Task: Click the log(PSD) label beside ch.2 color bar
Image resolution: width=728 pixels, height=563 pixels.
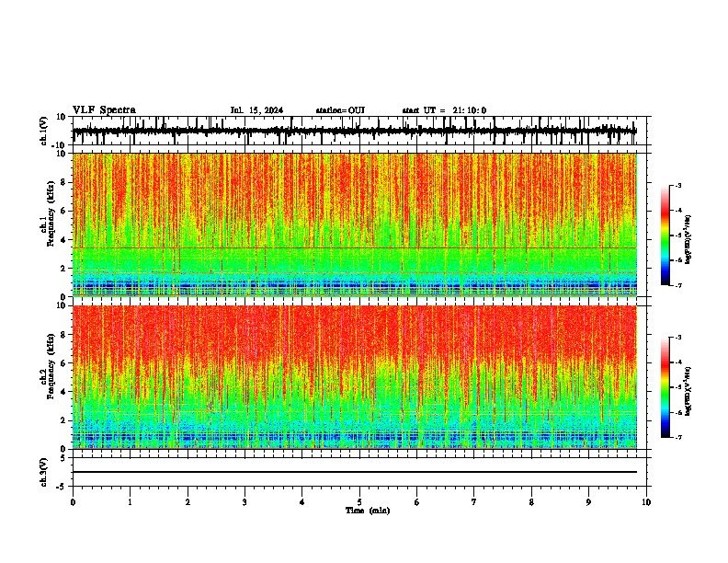Action: (x=688, y=391)
